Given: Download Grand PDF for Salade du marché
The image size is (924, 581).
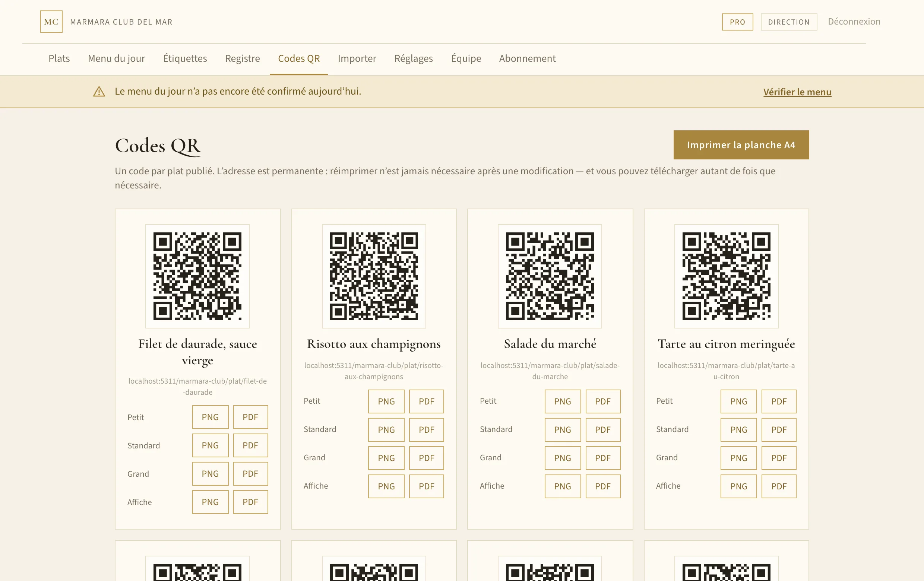Looking at the screenshot, I should (x=603, y=458).
